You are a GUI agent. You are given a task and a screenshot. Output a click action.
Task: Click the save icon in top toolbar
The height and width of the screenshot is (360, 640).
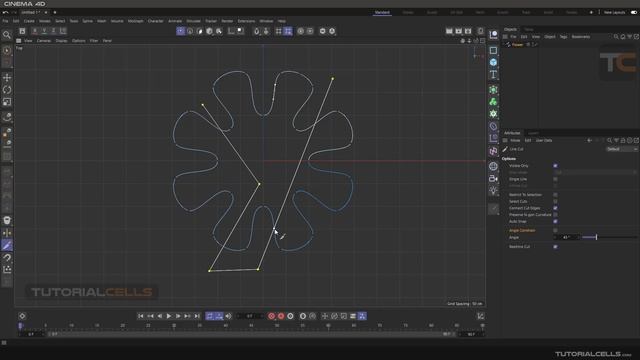coord(22,31)
